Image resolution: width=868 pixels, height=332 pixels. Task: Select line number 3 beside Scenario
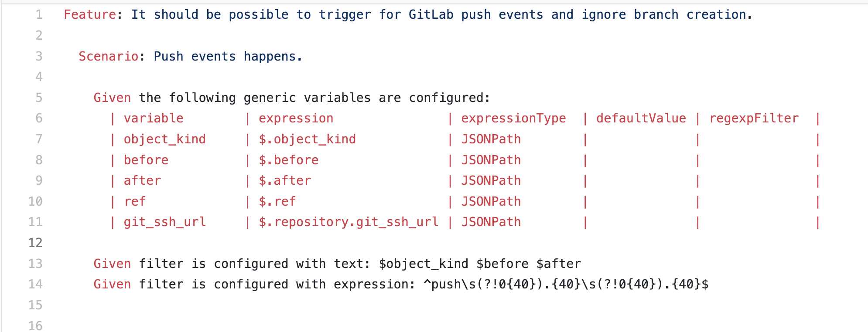(39, 56)
